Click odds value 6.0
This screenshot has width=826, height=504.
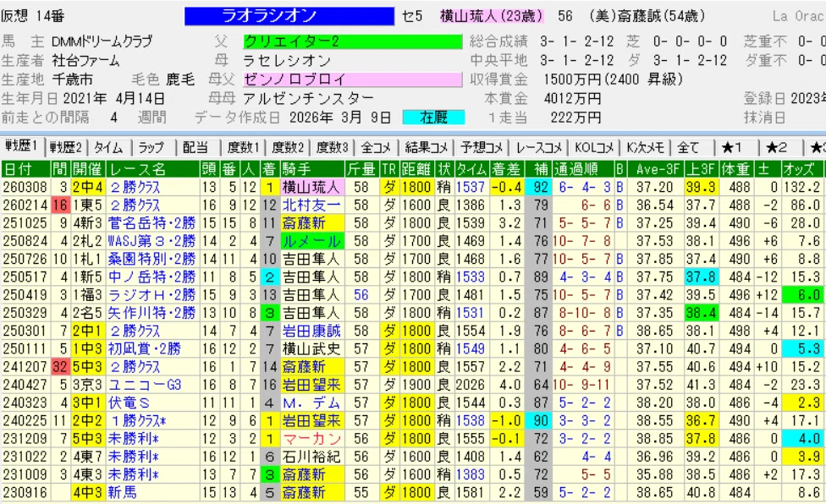pyautogui.click(x=801, y=295)
